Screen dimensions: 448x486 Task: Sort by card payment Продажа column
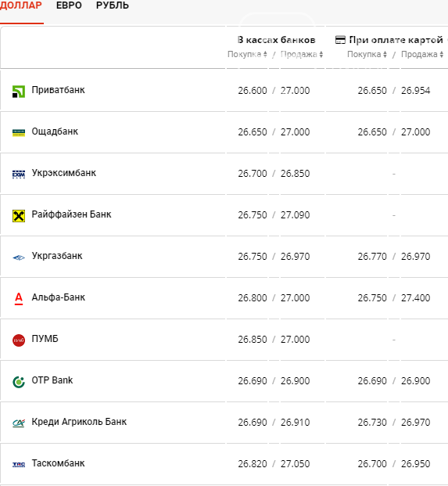(x=422, y=54)
